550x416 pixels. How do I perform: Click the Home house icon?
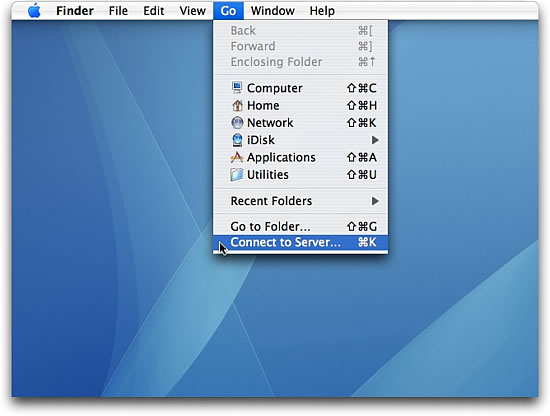tap(237, 105)
